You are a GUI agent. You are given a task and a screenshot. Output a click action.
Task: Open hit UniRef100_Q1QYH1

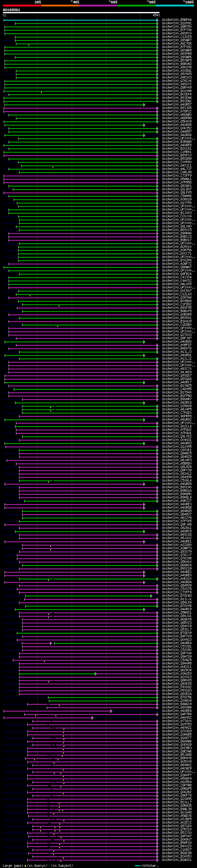pyautogui.click(x=176, y=23)
